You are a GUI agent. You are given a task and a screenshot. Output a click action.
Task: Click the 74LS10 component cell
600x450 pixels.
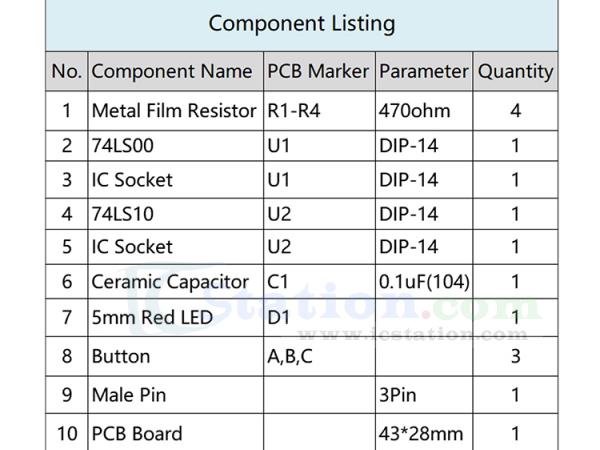point(176,214)
